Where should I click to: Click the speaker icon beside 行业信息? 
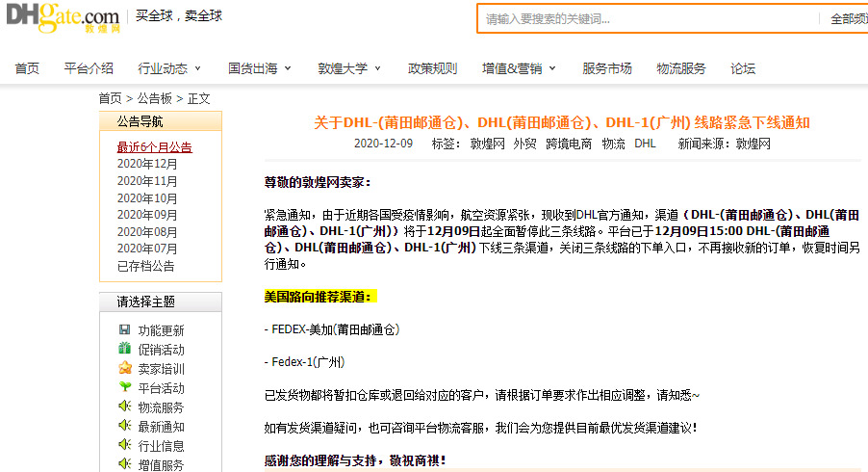(x=125, y=444)
